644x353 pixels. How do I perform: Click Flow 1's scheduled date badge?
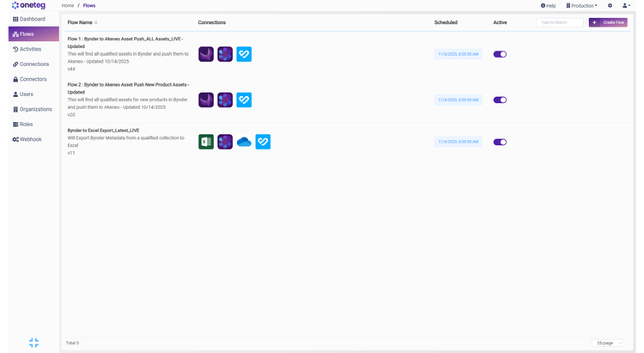(x=458, y=54)
